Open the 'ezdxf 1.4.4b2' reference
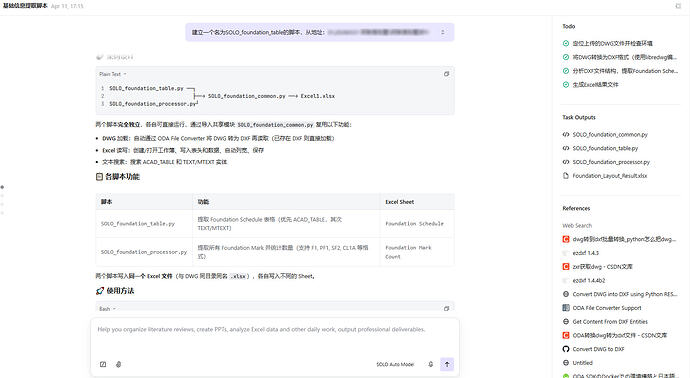The width and height of the screenshot is (690, 378). [589, 280]
